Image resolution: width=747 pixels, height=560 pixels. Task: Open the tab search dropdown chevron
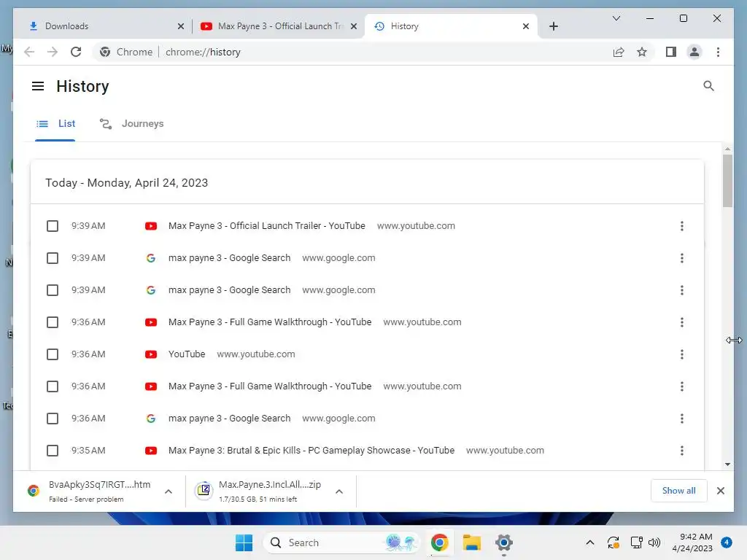[x=616, y=18]
